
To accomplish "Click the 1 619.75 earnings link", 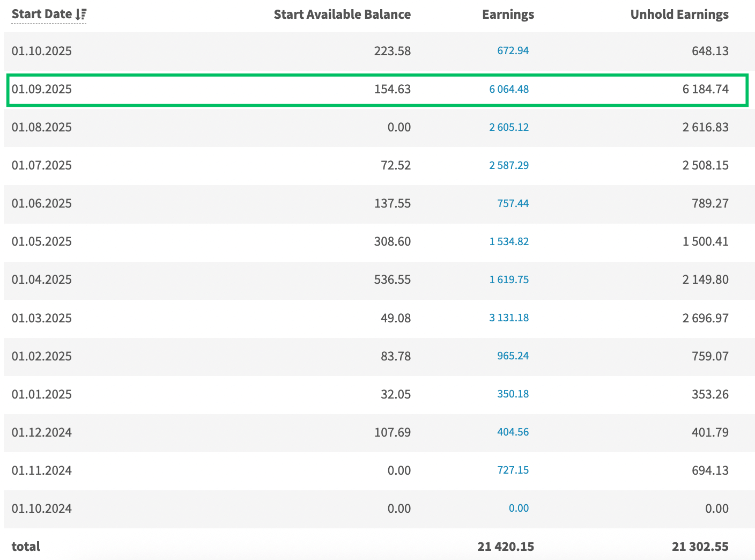I will point(508,279).
